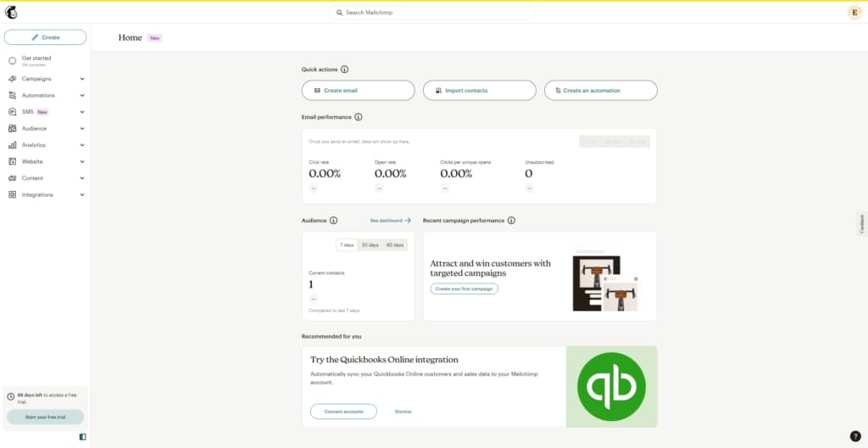Open the Mailchimp logo home icon
868x448 pixels.
click(x=11, y=12)
